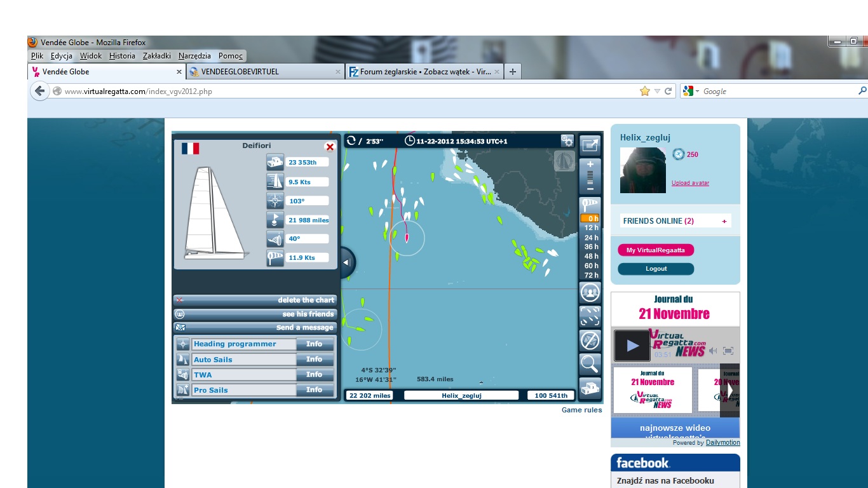
Task: Toggle the crossed-out map display icon
Action: (x=590, y=340)
